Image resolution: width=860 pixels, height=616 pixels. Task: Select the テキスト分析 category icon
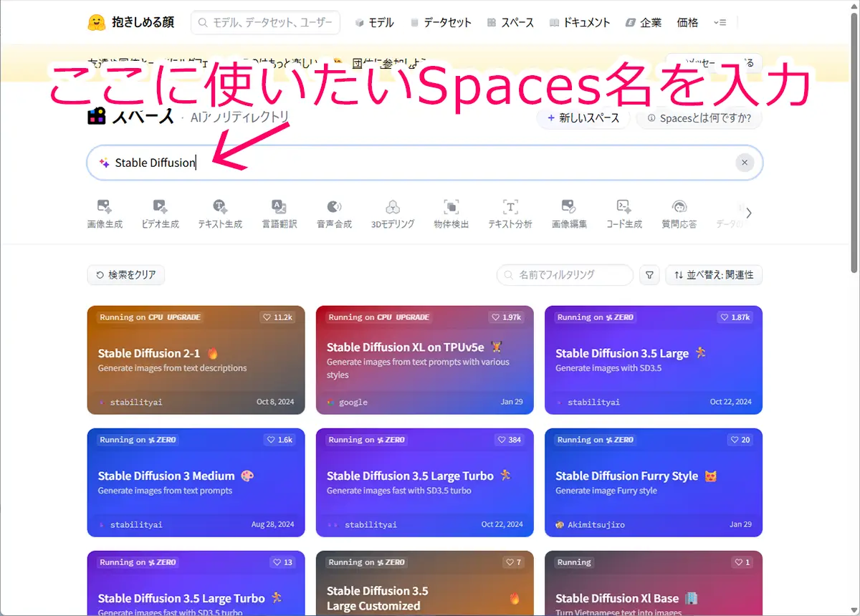click(x=510, y=208)
